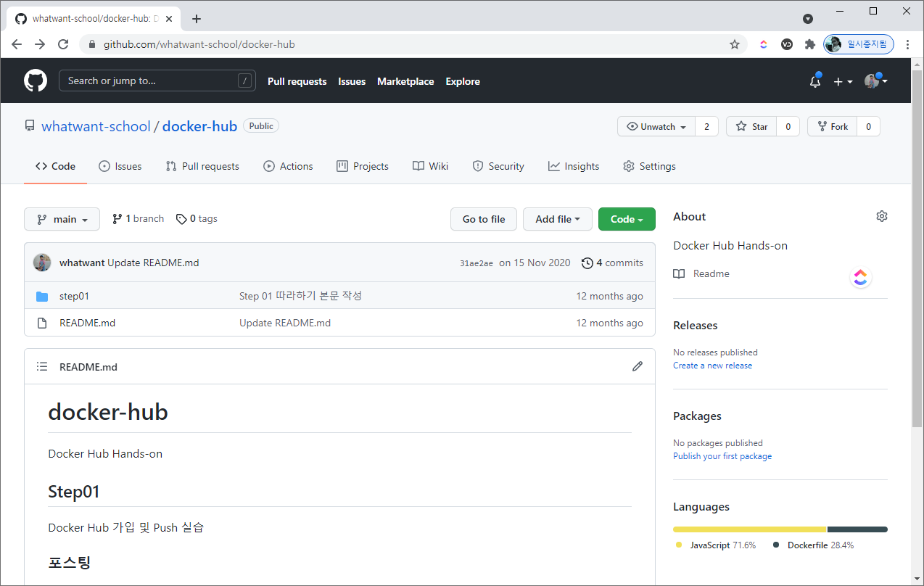The image size is (924, 586).
Task: Open the Chrome profile button
Action: [859, 44]
